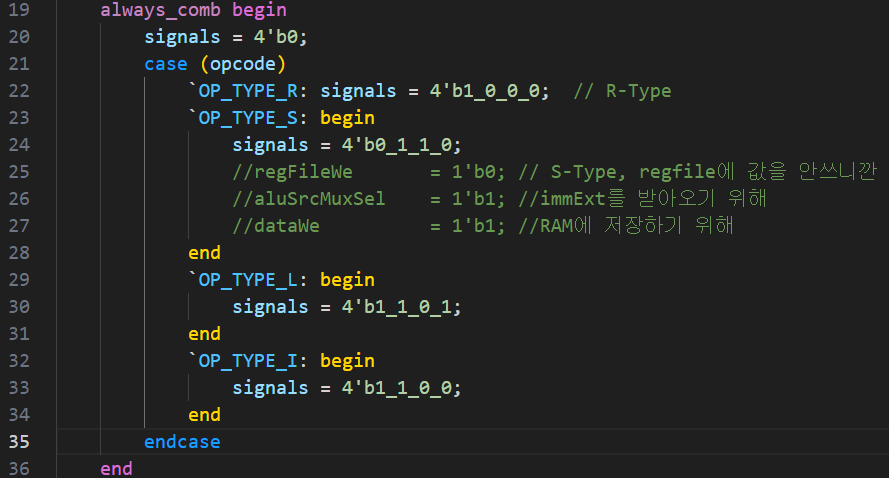
Task: Click 'signals' identifier on line 30
Action: pos(270,307)
